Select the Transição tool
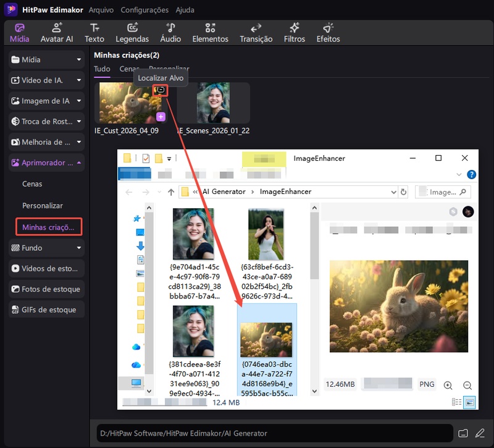This screenshot has width=494, height=448. click(x=256, y=33)
